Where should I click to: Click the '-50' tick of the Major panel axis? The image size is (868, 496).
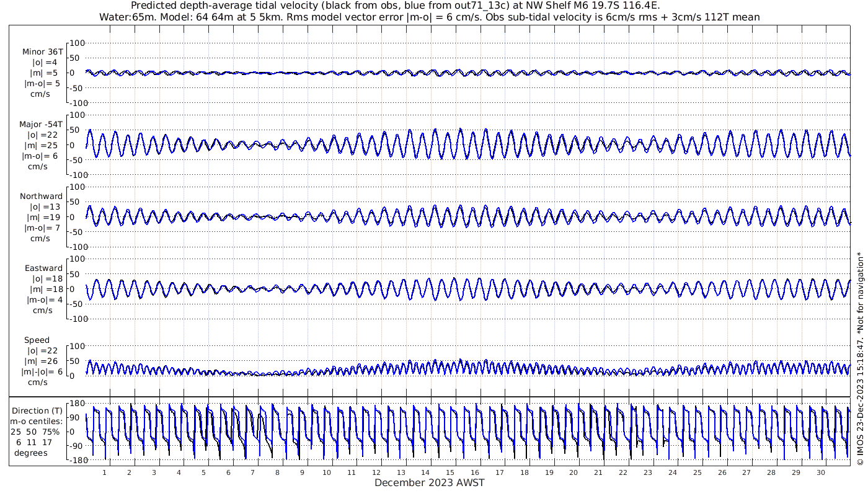pos(76,160)
